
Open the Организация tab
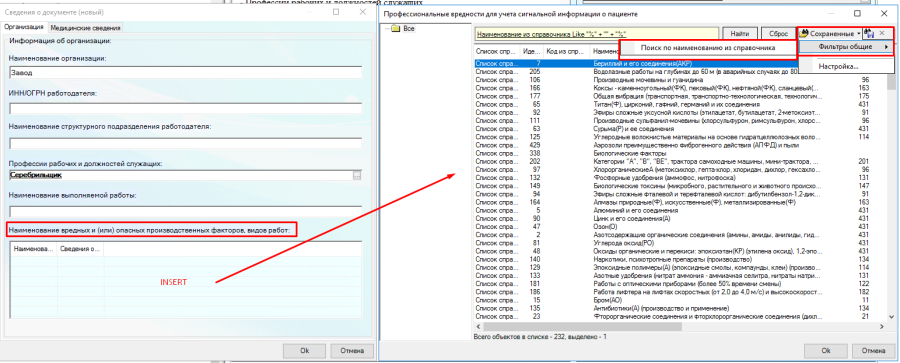click(x=24, y=27)
